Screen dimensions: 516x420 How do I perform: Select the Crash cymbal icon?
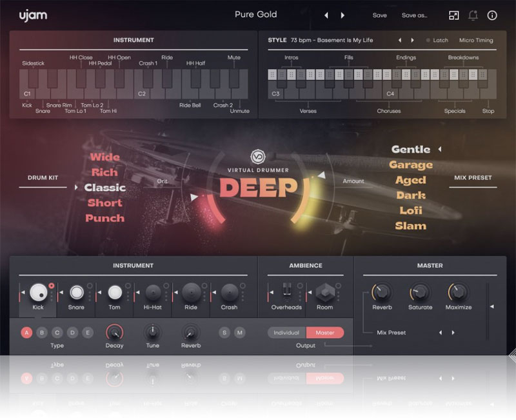click(229, 293)
